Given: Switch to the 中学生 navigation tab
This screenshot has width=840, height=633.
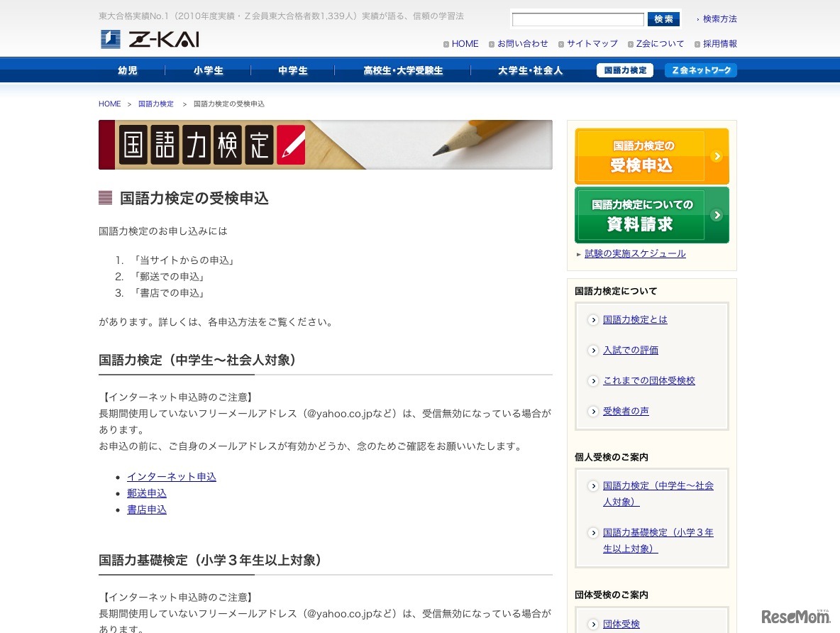Looking at the screenshot, I should [292, 70].
